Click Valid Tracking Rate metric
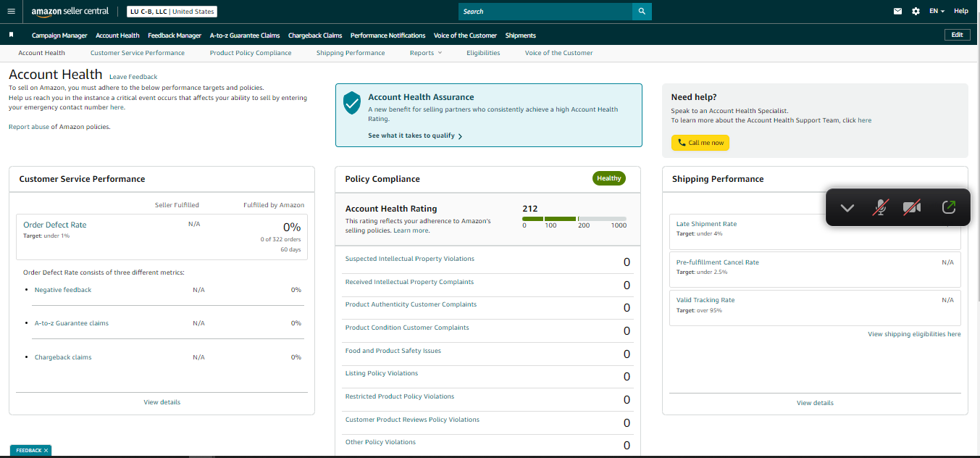980x458 pixels. coord(705,300)
